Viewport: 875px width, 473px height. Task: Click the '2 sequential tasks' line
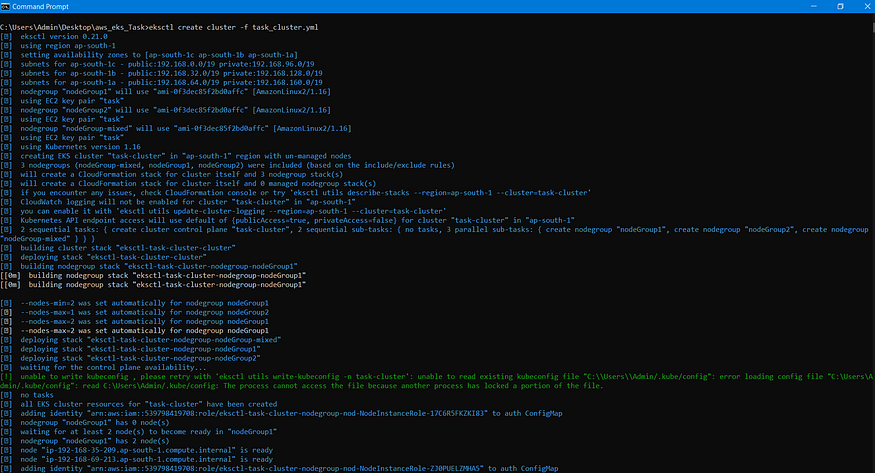coord(434,234)
